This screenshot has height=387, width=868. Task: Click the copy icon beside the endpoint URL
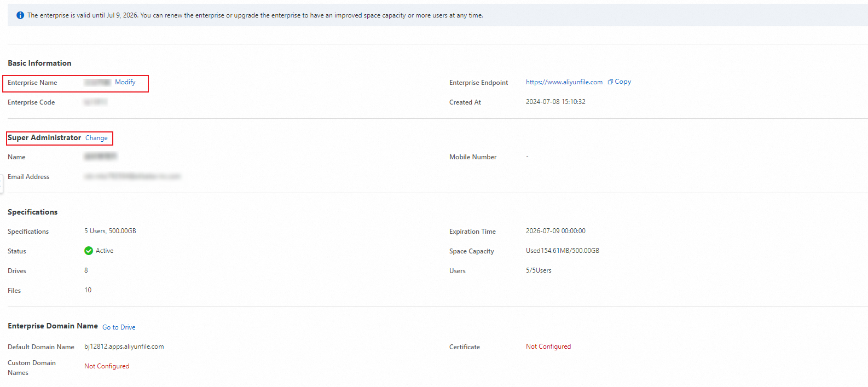click(610, 82)
